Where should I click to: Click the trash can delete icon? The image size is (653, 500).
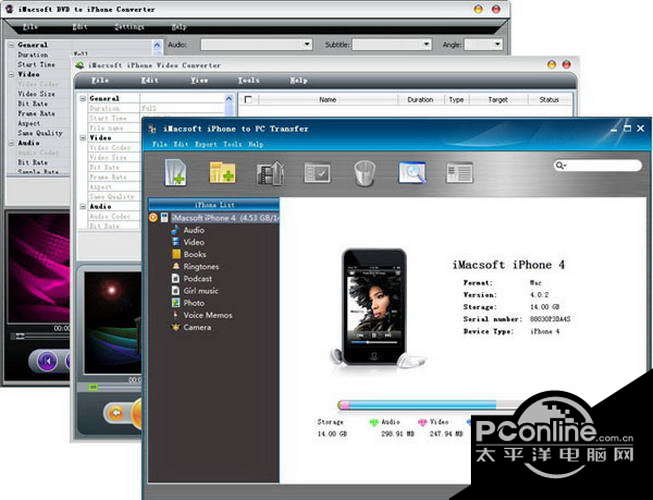[364, 173]
